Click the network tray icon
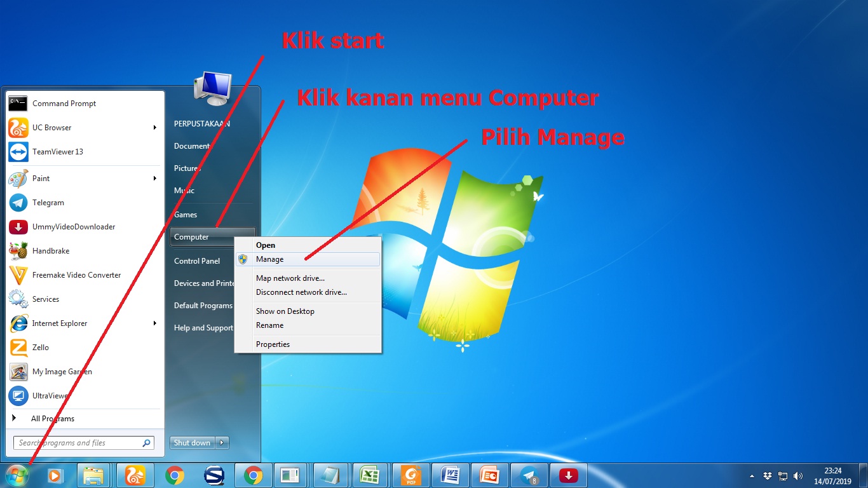868x488 pixels. [783, 476]
